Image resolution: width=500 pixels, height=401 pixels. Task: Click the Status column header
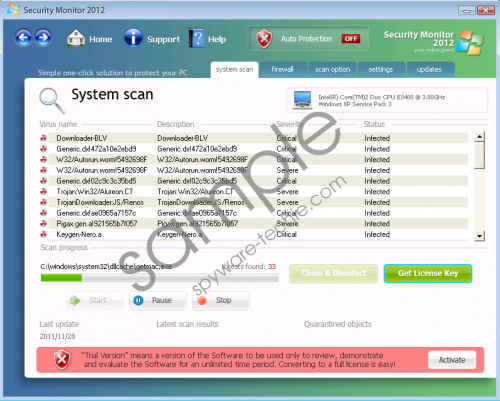tap(374, 124)
